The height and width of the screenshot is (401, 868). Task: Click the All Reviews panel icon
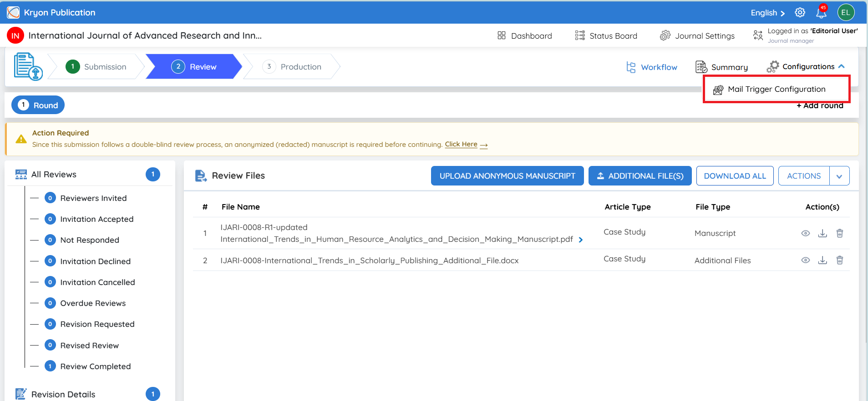click(21, 175)
